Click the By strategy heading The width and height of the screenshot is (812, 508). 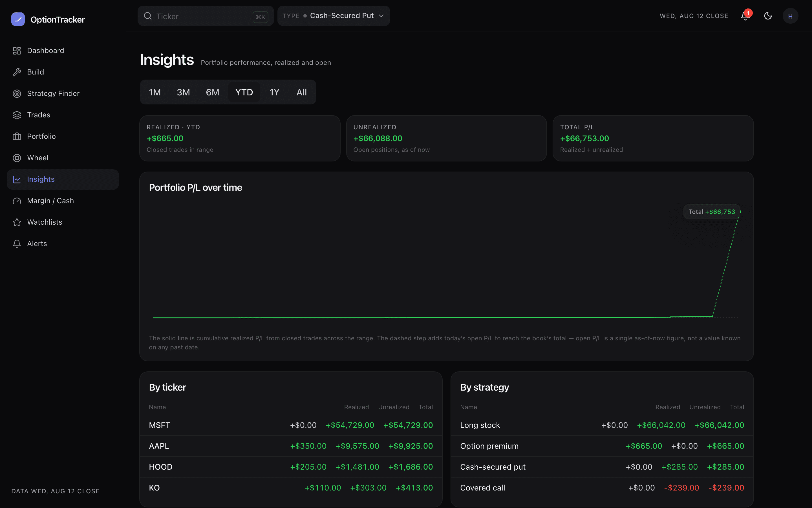coord(484,387)
